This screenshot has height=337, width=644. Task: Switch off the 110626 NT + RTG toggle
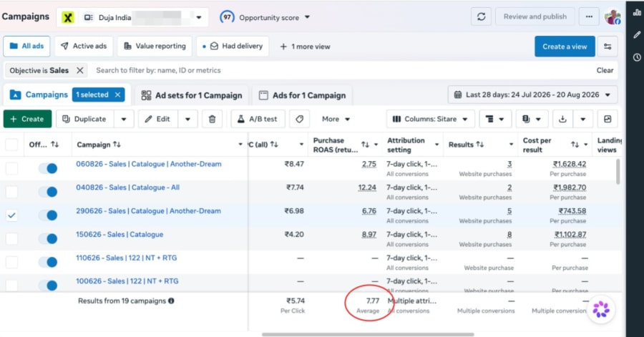coord(48,262)
